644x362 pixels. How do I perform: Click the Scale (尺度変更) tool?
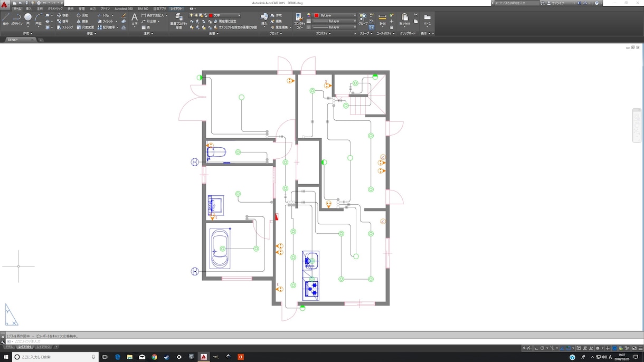(85, 27)
